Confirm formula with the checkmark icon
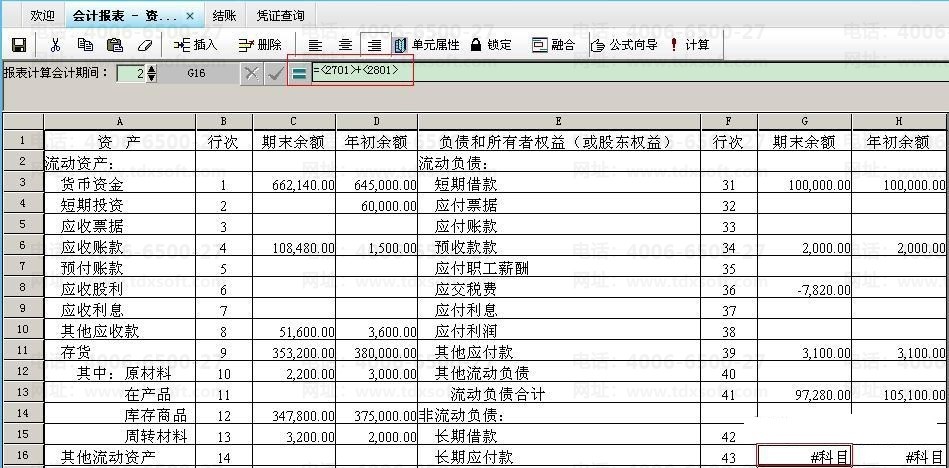The height and width of the screenshot is (468, 949). coord(274,73)
